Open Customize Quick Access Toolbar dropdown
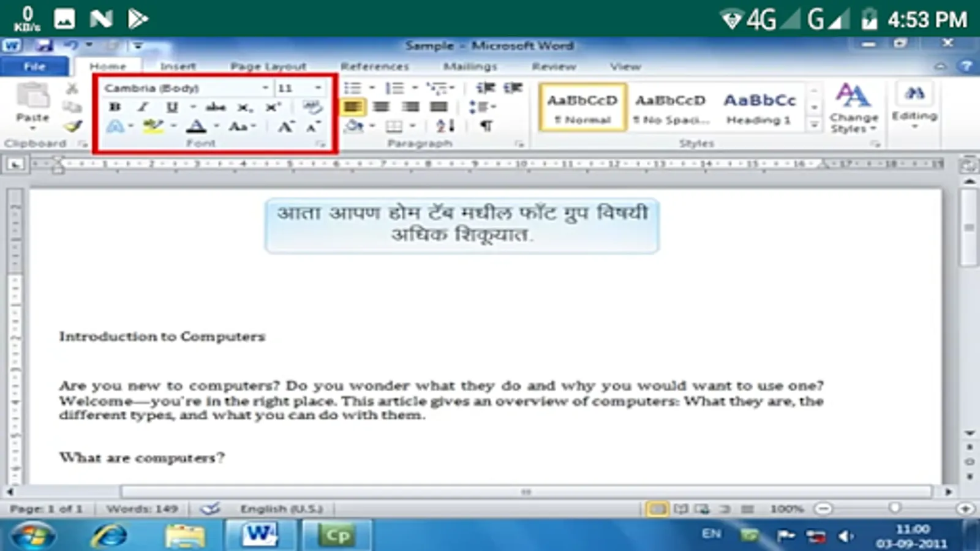This screenshot has height=551, width=980. pyautogui.click(x=138, y=45)
